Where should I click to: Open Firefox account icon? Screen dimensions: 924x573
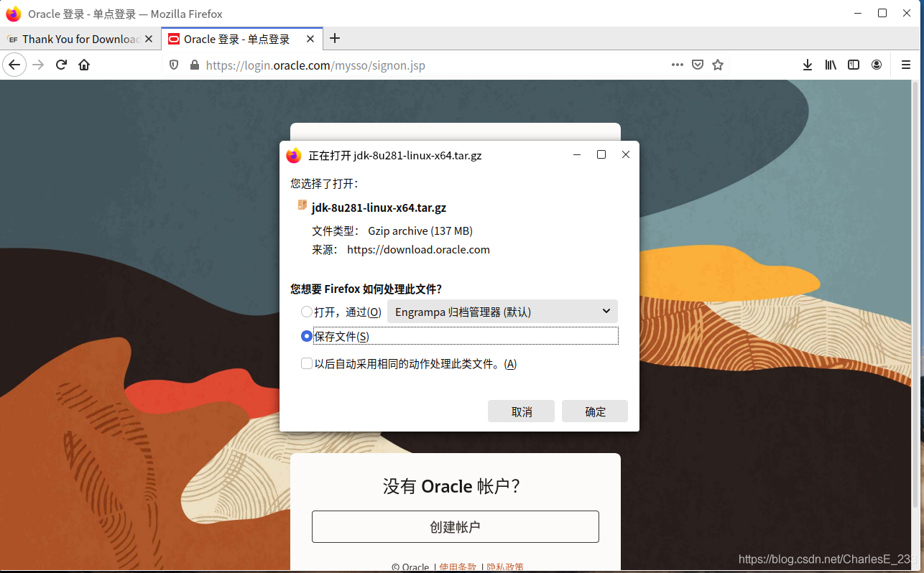877,65
